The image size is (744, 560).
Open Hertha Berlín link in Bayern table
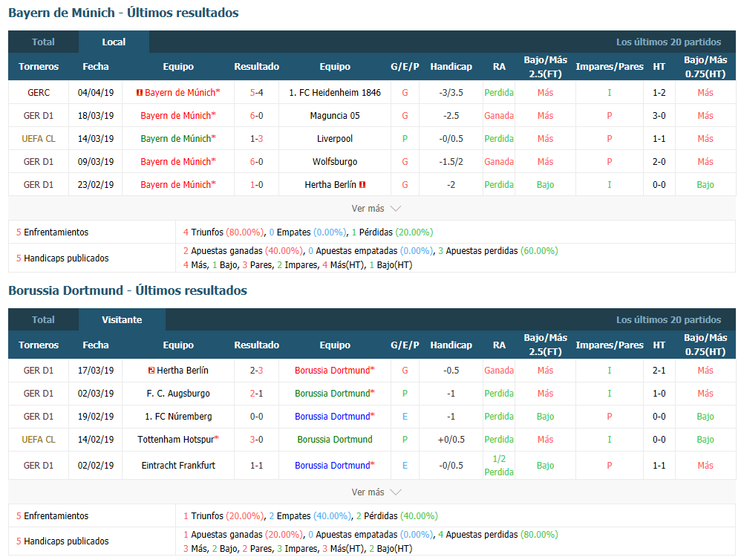coord(330,185)
